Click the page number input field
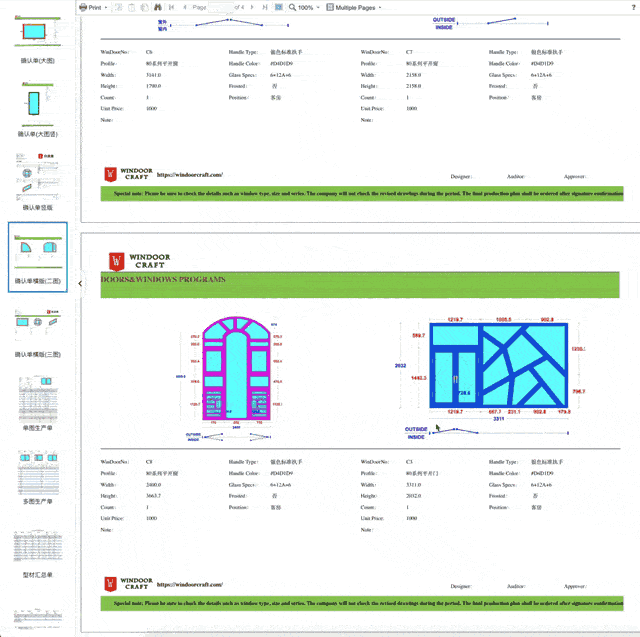 (x=221, y=7)
